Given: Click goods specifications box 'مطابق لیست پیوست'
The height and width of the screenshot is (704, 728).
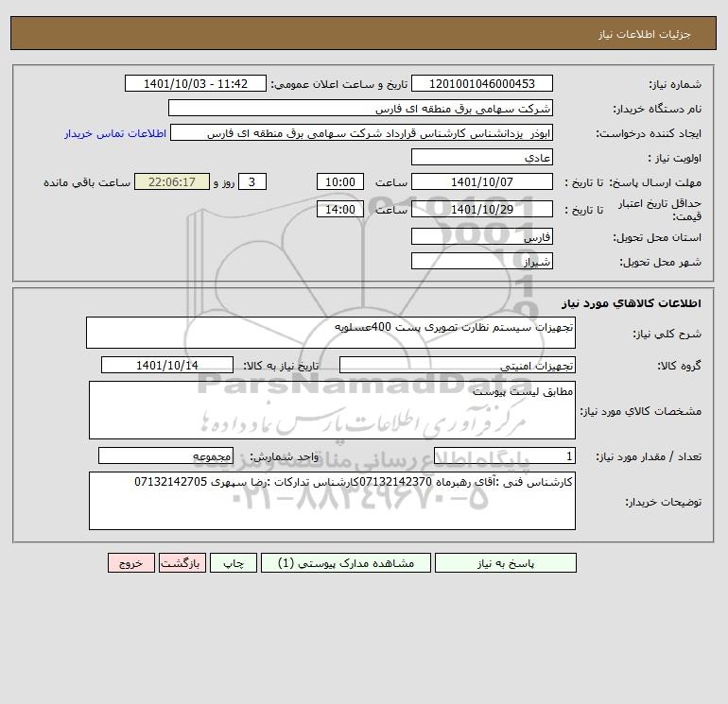Looking at the screenshot, I should [x=332, y=410].
